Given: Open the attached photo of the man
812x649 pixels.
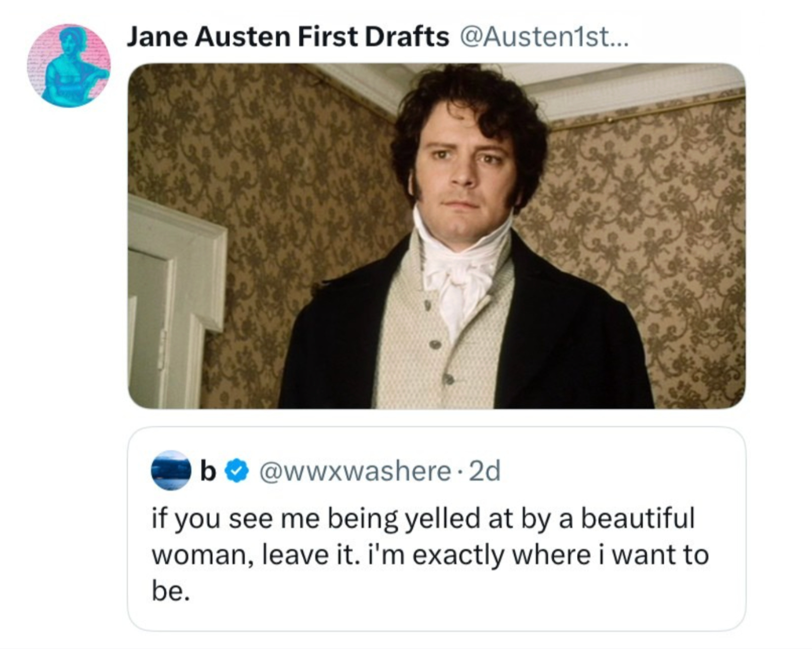Looking at the screenshot, I should (x=436, y=236).
